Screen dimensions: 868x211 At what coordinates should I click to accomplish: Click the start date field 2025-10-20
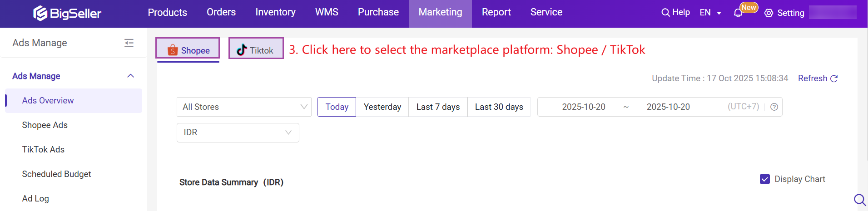pos(583,107)
